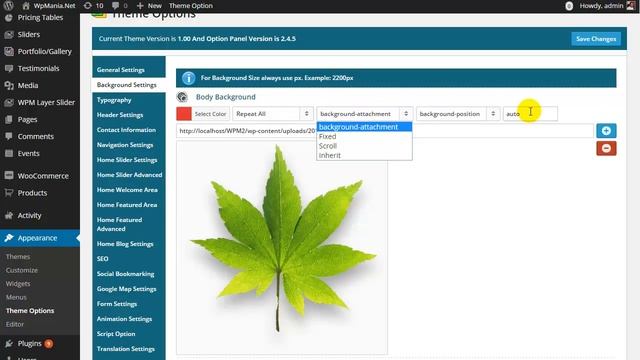Open Themes submenu under Appearance
The width and height of the screenshot is (640, 360).
coord(18,257)
